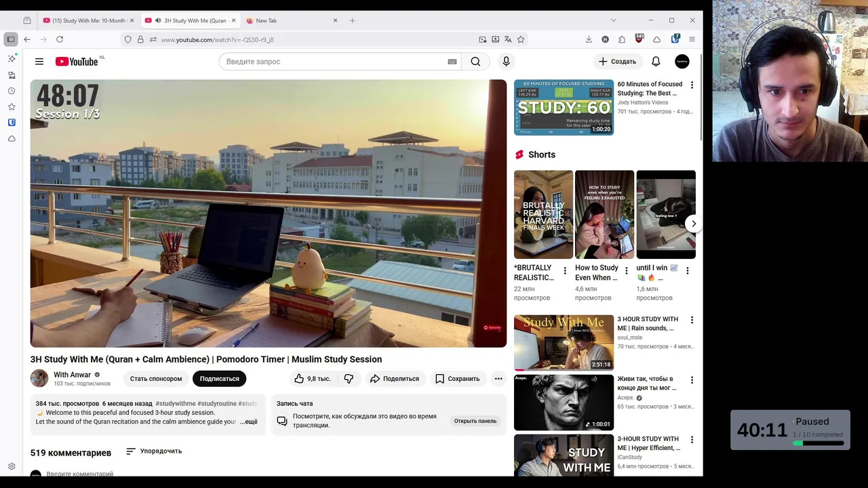Viewport: 868px width, 488px height.
Task: Go to YouTube home via the logo
Action: [x=77, y=62]
